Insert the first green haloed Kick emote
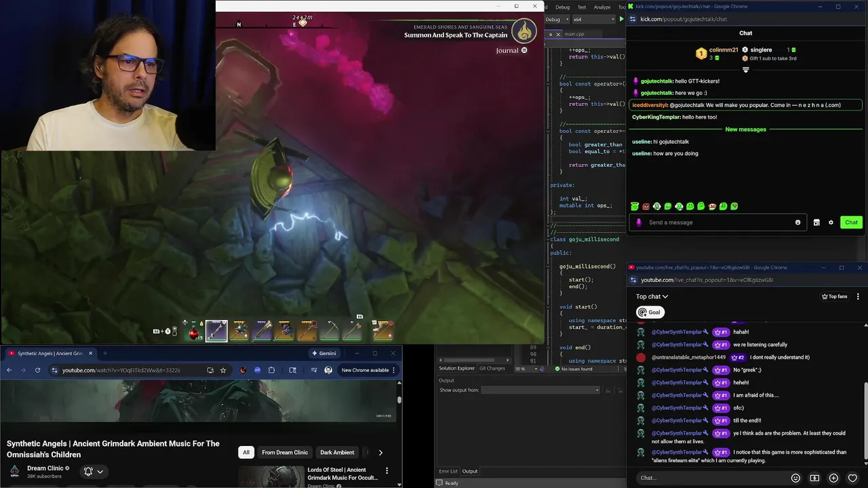The width and height of the screenshot is (868, 488). [635, 206]
